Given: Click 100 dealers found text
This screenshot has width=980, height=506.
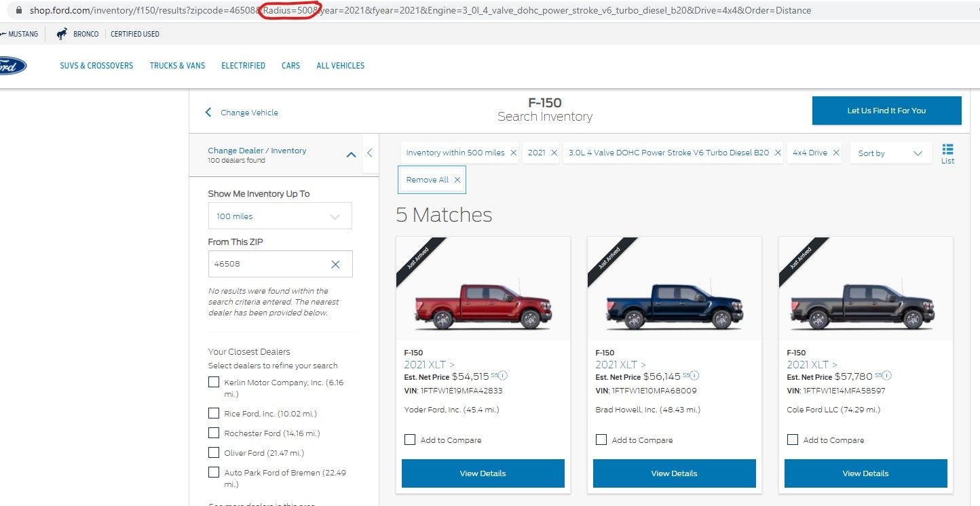Looking at the screenshot, I should 237,161.
